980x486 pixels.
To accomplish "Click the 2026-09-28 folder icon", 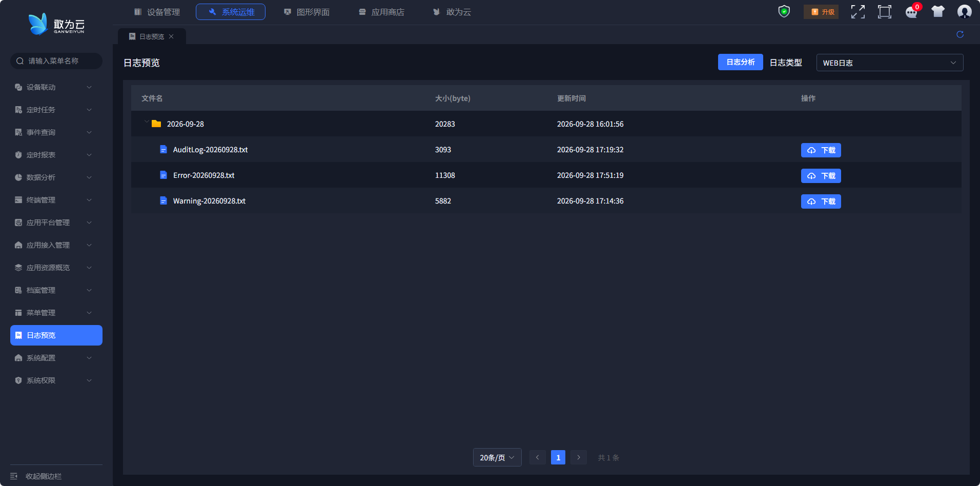I will pos(156,124).
